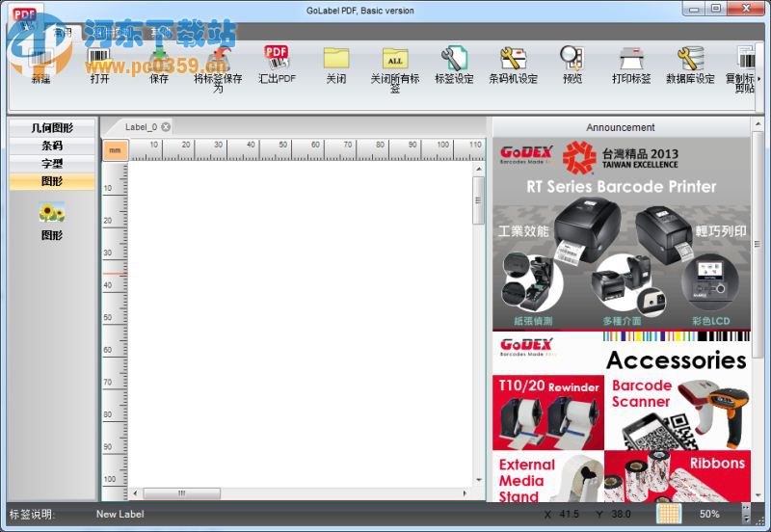Click the Y 38.0 coordinate readout

[613, 514]
